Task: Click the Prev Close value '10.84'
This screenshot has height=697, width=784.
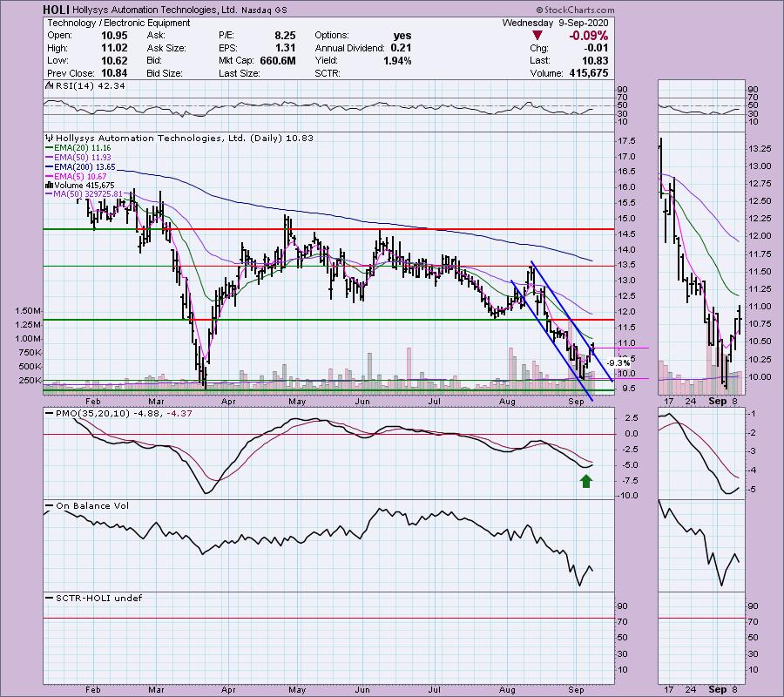Action: [x=114, y=73]
